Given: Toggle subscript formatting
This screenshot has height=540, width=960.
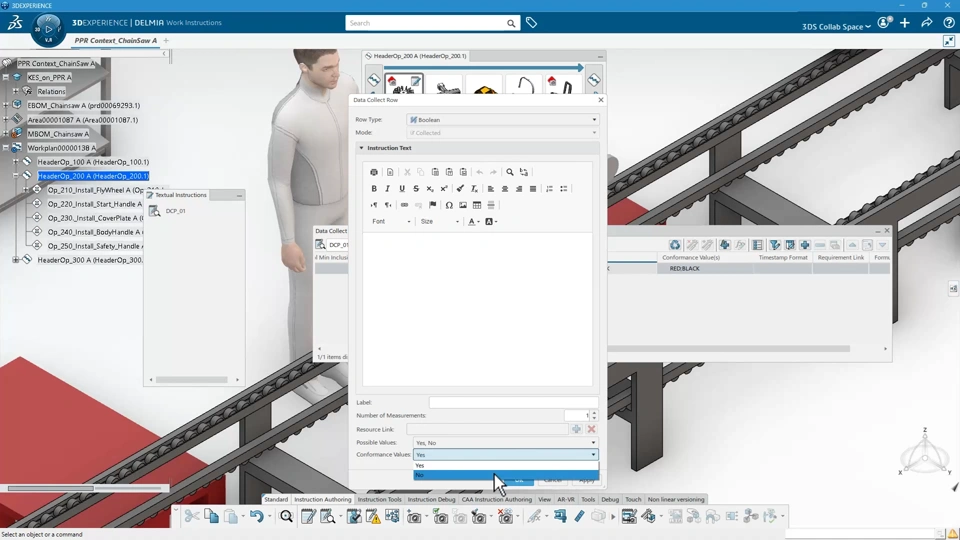Looking at the screenshot, I should [x=430, y=189].
